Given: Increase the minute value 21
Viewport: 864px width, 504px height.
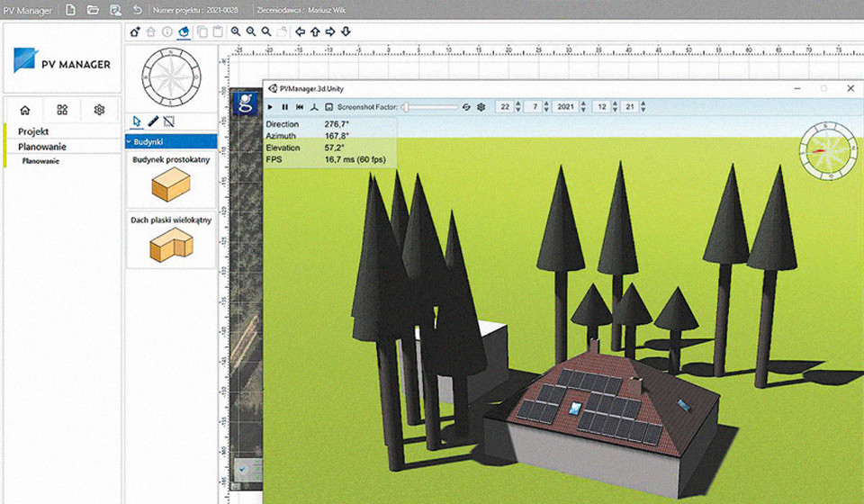Looking at the screenshot, I should point(643,104).
